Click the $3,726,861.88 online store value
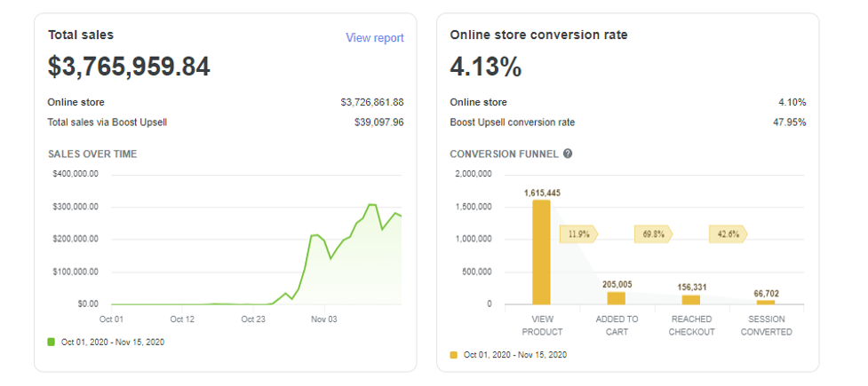868x386 pixels. [x=372, y=102]
